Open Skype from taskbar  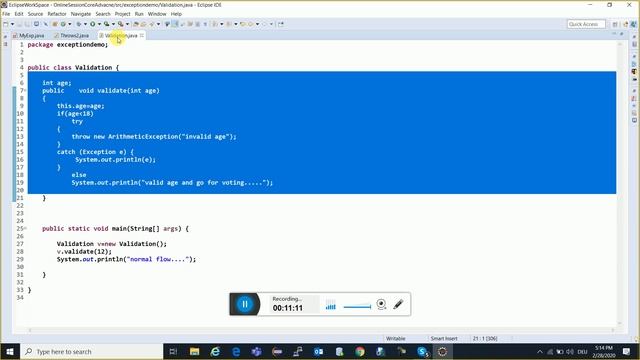pyautogui.click(x=422, y=351)
